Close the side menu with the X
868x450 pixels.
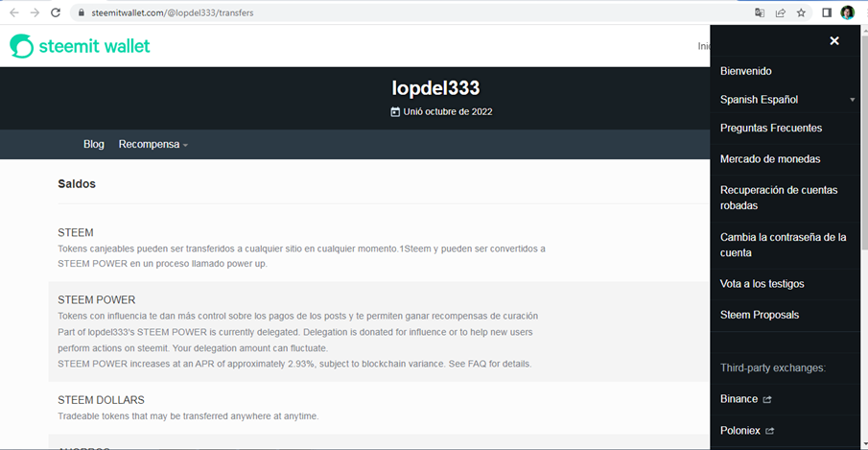[834, 41]
